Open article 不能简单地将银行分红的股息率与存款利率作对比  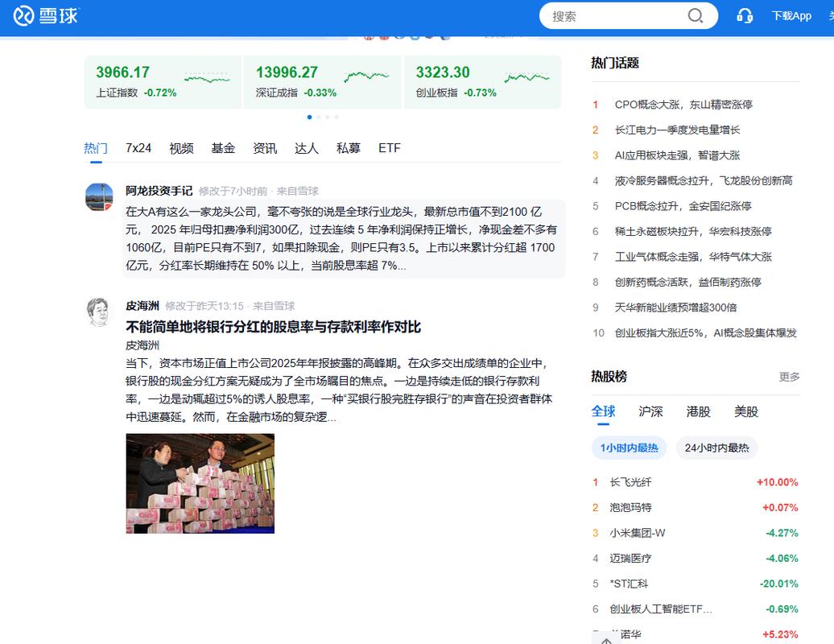pos(274,327)
